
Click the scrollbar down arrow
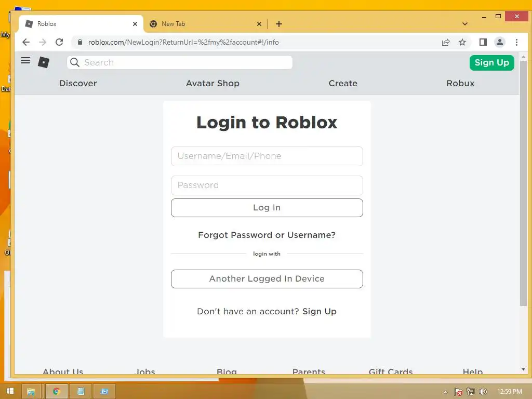click(523, 369)
